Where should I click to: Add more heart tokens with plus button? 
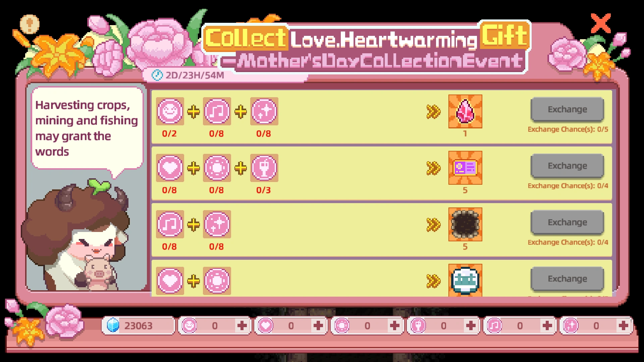click(318, 325)
